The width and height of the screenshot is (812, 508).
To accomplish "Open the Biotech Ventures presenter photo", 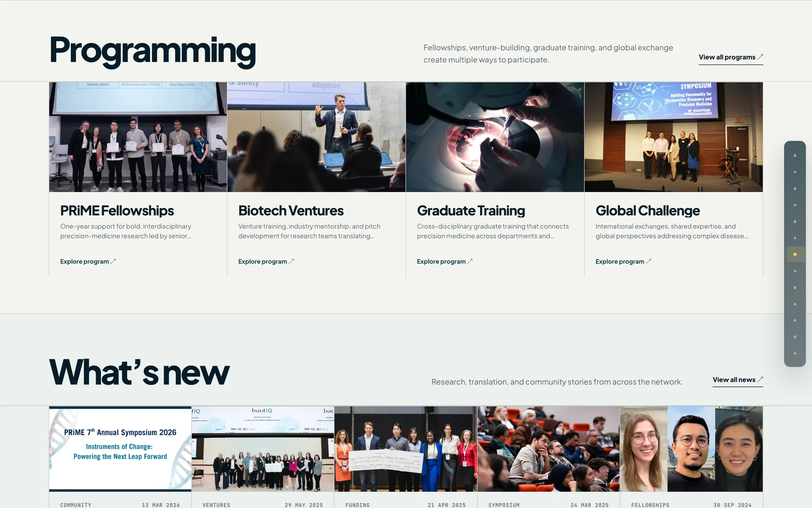I will click(x=316, y=137).
